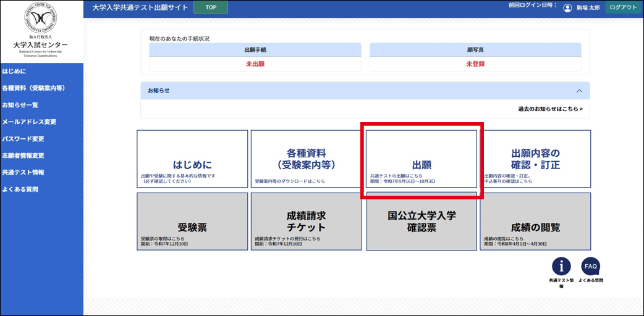The width and height of the screenshot is (644, 316).
Task: Open the FAQ よくある質問 icon
Action: pos(590,266)
